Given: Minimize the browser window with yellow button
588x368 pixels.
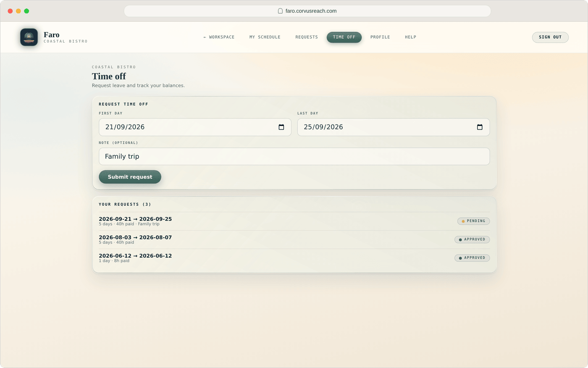Looking at the screenshot, I should pos(18,11).
